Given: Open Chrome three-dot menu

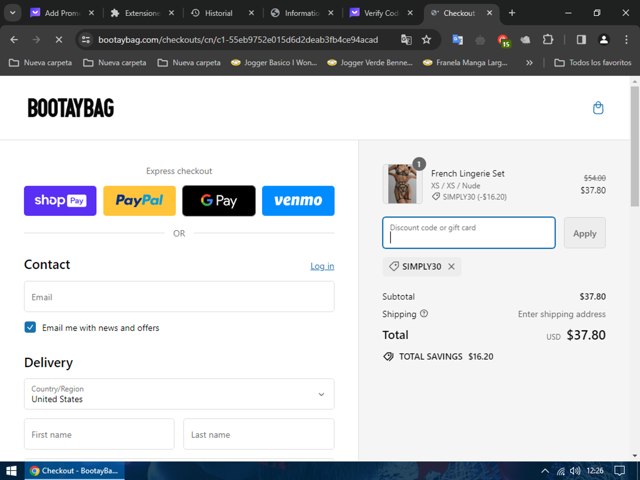Looking at the screenshot, I should click(626, 40).
